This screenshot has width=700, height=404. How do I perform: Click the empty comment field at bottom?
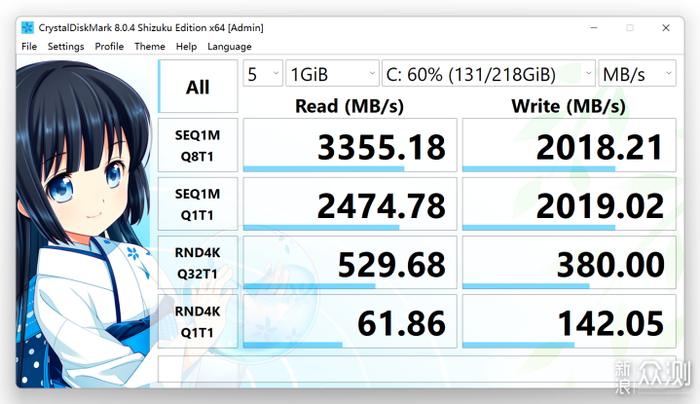tap(417, 369)
